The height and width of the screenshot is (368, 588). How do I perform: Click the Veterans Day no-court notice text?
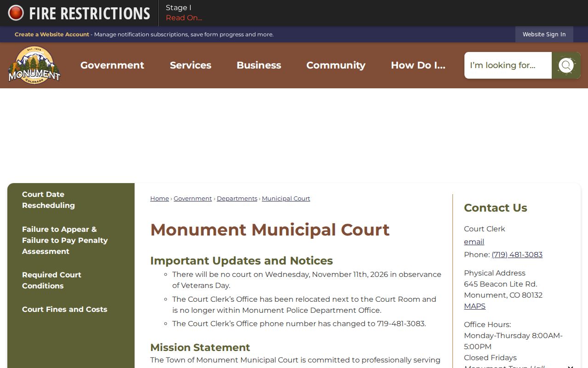point(307,280)
